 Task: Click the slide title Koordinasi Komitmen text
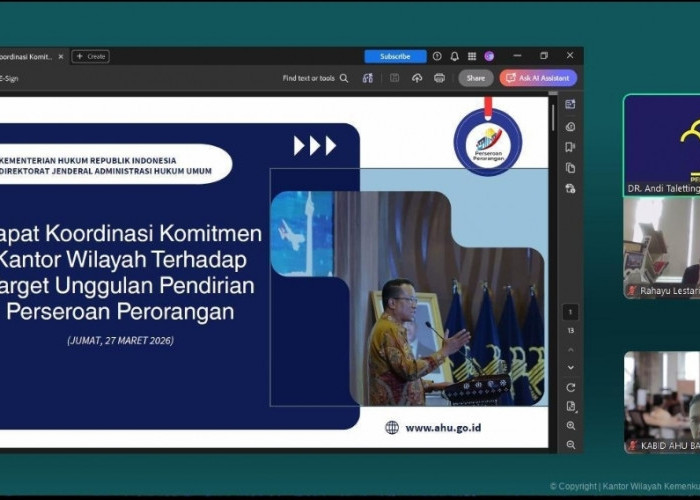click(129, 271)
